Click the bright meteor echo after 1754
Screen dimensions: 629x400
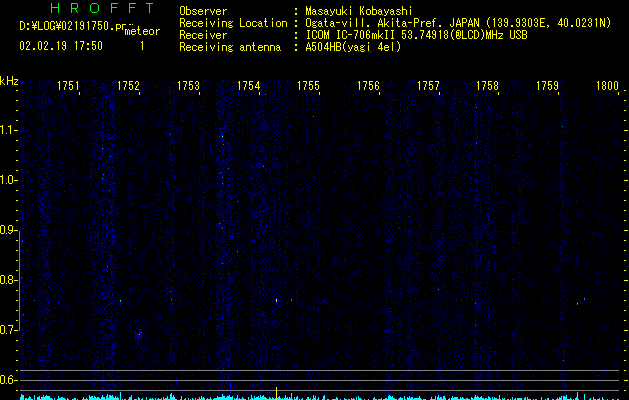pos(276,300)
